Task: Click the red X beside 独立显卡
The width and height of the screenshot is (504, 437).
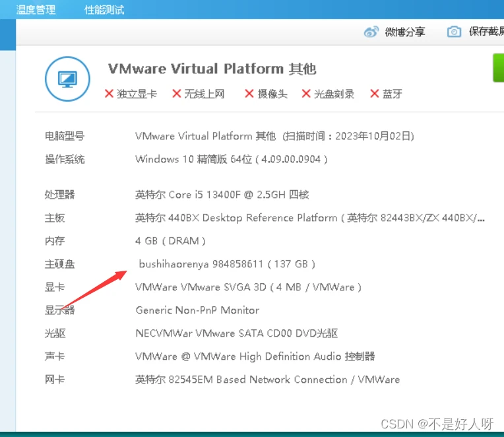Action: pyautogui.click(x=109, y=94)
